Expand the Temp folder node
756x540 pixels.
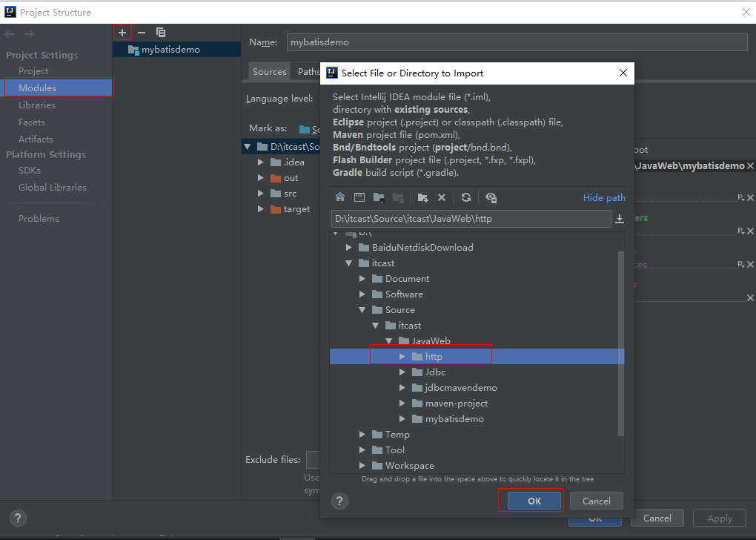coord(362,435)
